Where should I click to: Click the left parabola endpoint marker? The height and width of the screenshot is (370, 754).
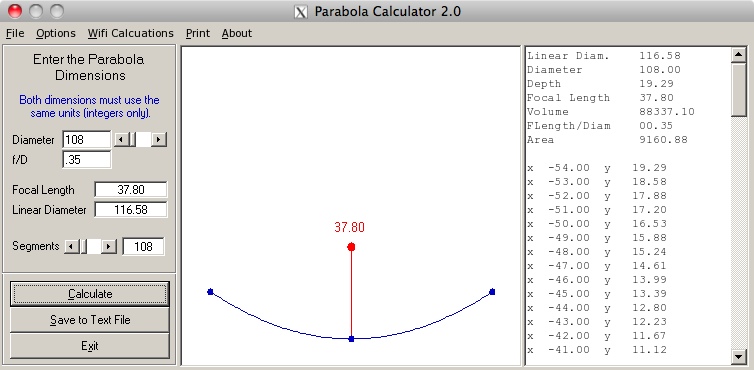[210, 292]
